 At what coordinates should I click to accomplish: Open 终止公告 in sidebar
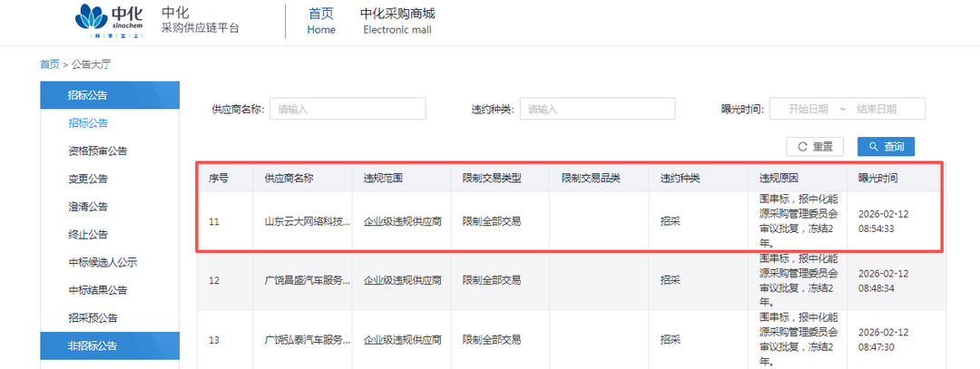tap(88, 235)
